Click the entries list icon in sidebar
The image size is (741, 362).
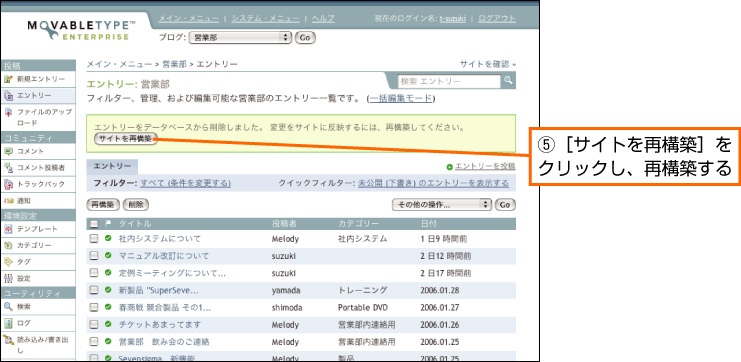point(8,96)
